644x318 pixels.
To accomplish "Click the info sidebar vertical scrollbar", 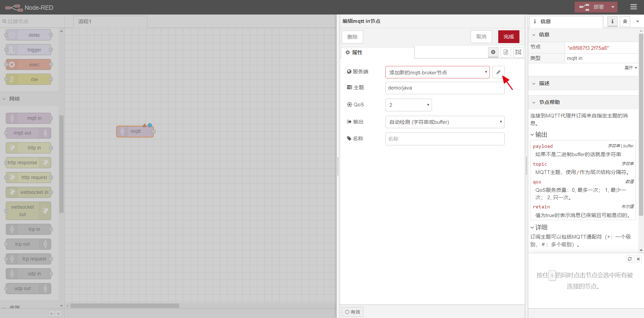I will pos(641,125).
